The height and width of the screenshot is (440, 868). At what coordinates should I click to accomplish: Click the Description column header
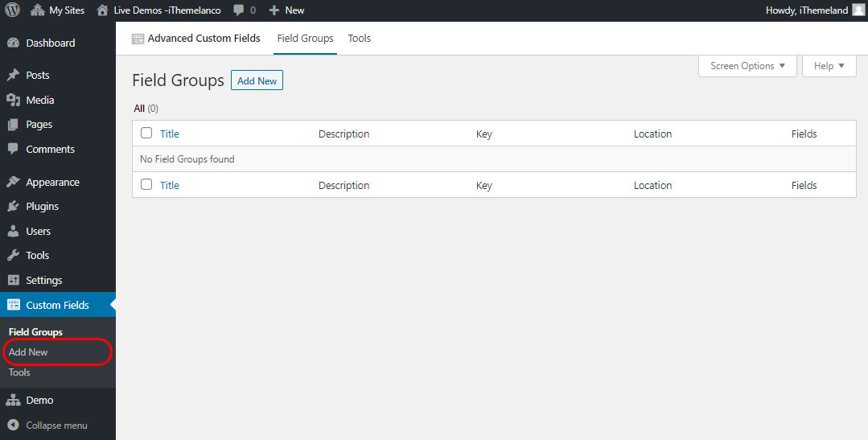343,134
